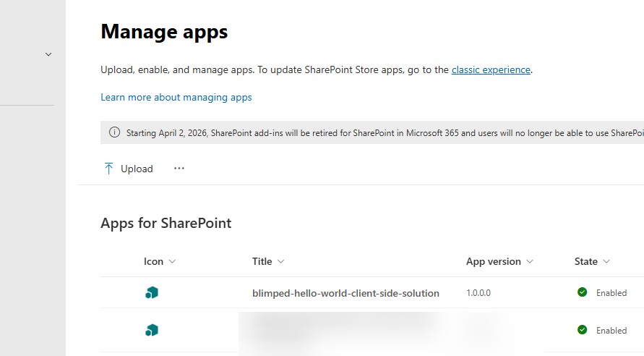Viewport: 644px width, 356px height.
Task: Click the Manage apps page heading
Action: pyautogui.click(x=164, y=32)
